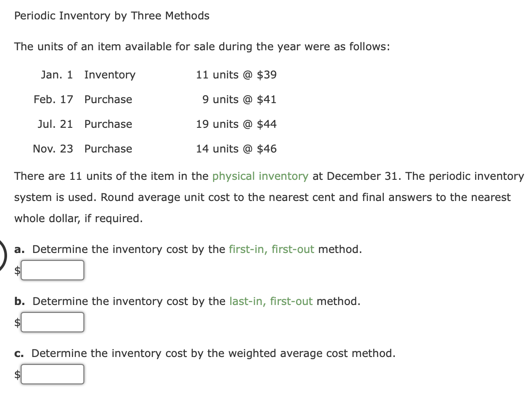532x409 pixels.
Task: Click the 14 units @ $46 text
Action: pos(236,149)
